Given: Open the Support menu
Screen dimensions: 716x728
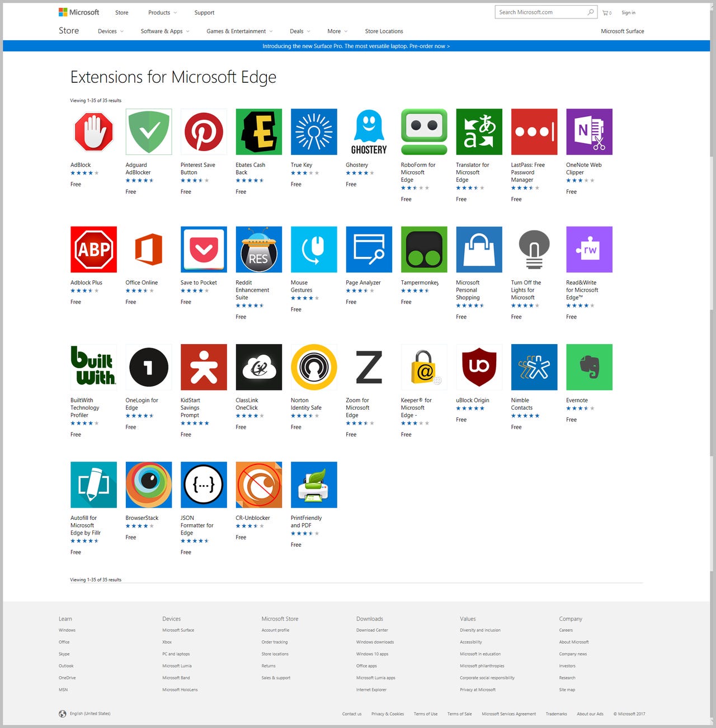Looking at the screenshot, I should pyautogui.click(x=204, y=12).
